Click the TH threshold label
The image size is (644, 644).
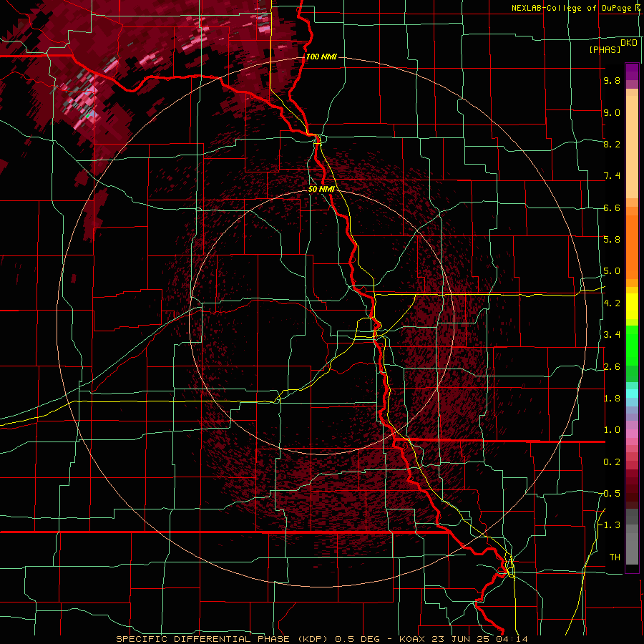[x=615, y=557]
